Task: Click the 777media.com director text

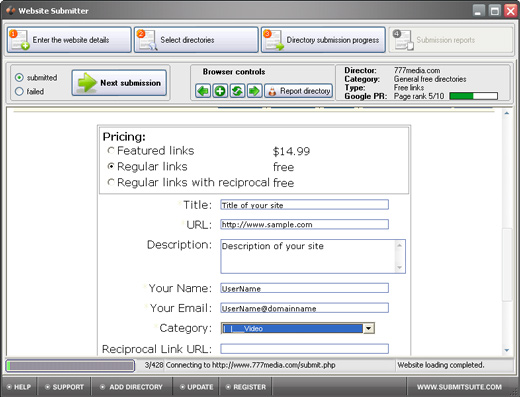Action: (x=417, y=70)
